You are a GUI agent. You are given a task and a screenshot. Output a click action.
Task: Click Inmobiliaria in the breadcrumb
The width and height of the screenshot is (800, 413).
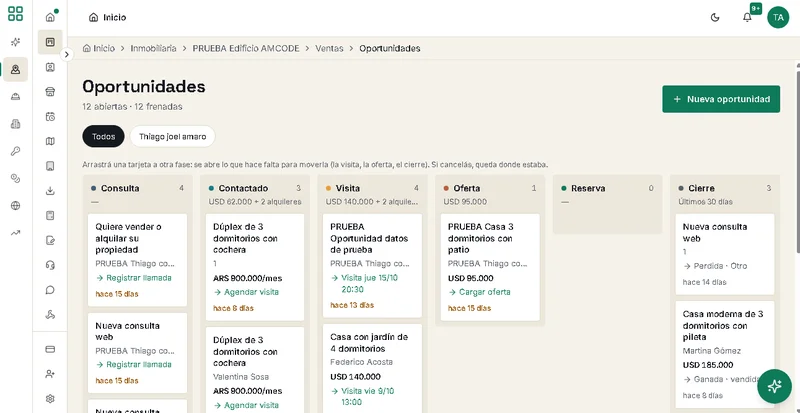[x=153, y=48]
